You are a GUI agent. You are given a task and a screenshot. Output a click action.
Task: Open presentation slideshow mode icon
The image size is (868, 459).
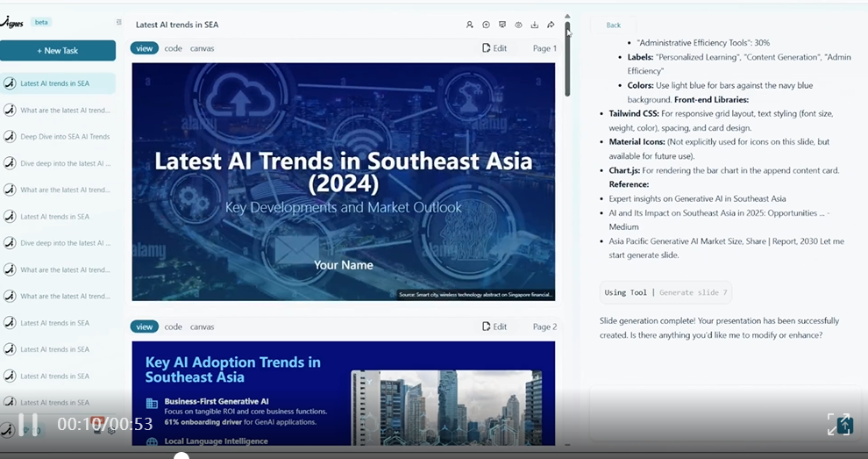click(x=502, y=25)
